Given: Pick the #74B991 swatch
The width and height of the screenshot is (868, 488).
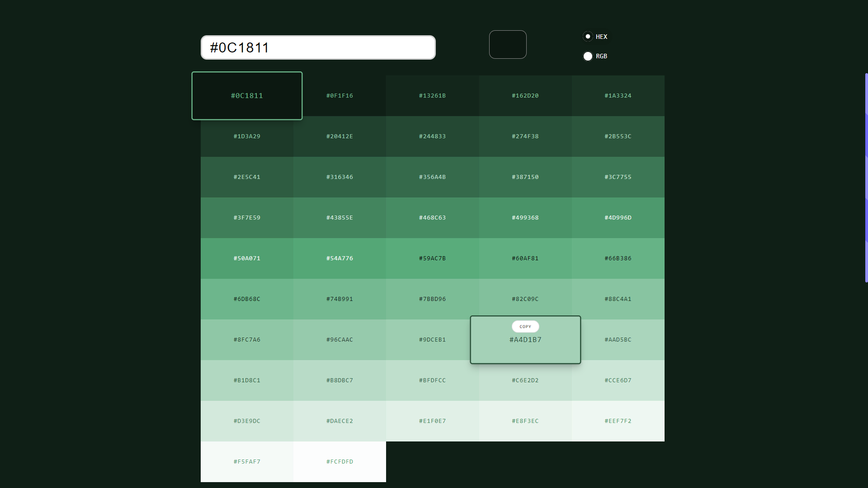Looking at the screenshot, I should coord(340,299).
